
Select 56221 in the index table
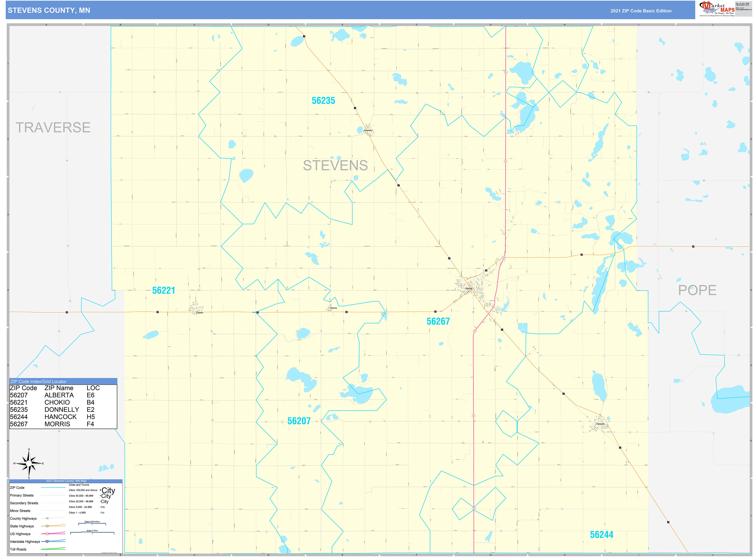pos(19,402)
